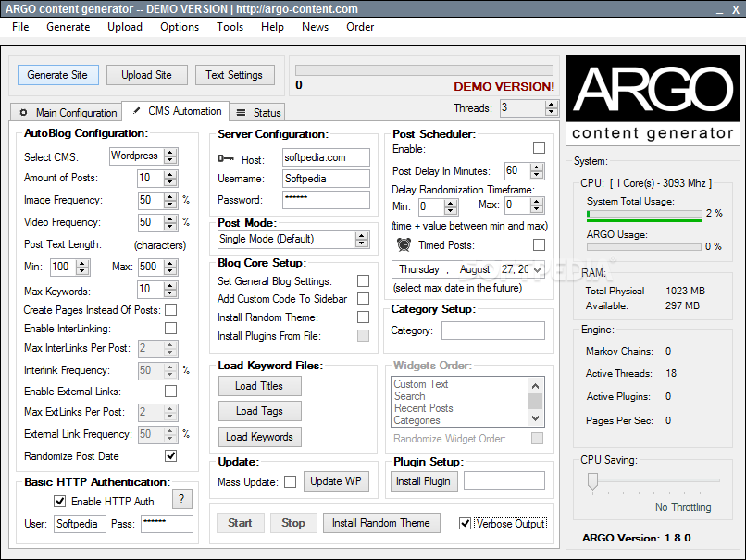The image size is (746, 560).
Task: Check the Timed Posts checkbox
Action: (x=539, y=245)
